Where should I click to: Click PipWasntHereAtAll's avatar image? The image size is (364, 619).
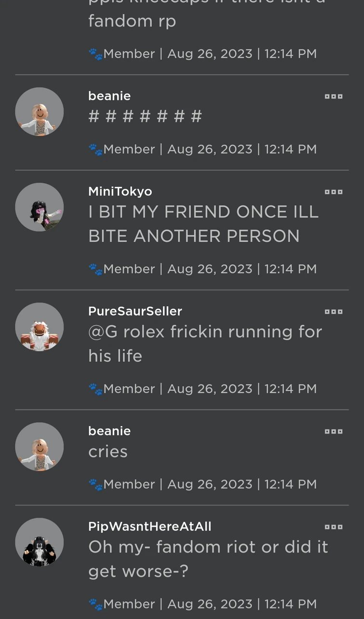[40, 541]
